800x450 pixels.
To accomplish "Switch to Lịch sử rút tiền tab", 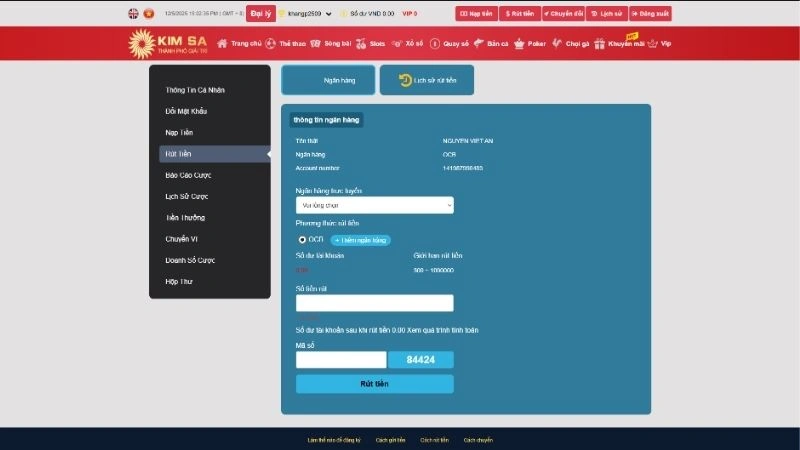I will click(x=426, y=80).
